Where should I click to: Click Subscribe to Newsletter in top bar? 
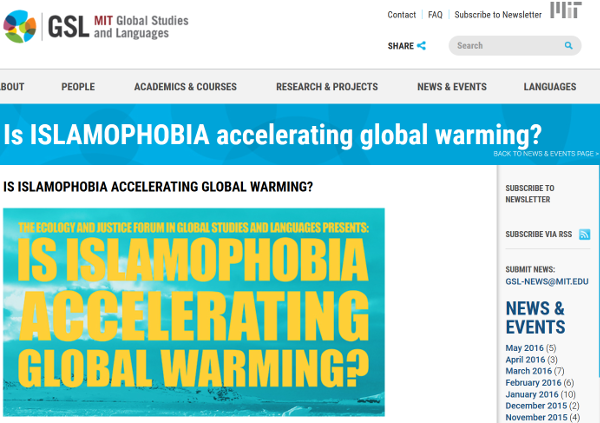(497, 15)
